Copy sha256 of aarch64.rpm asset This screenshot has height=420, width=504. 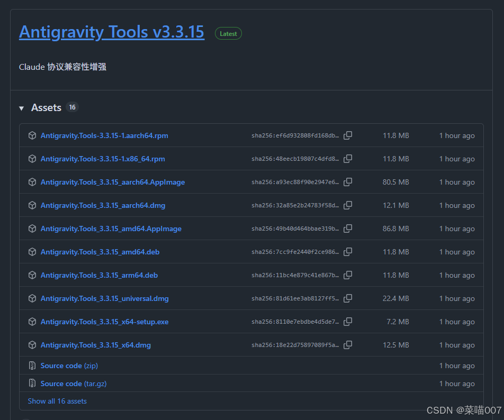coord(348,135)
